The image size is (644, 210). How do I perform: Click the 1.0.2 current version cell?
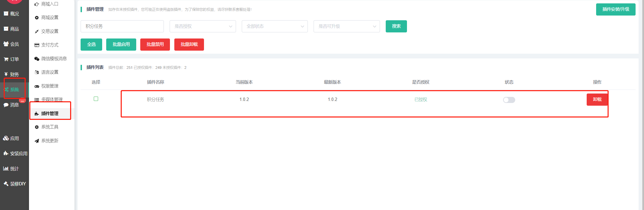244,100
